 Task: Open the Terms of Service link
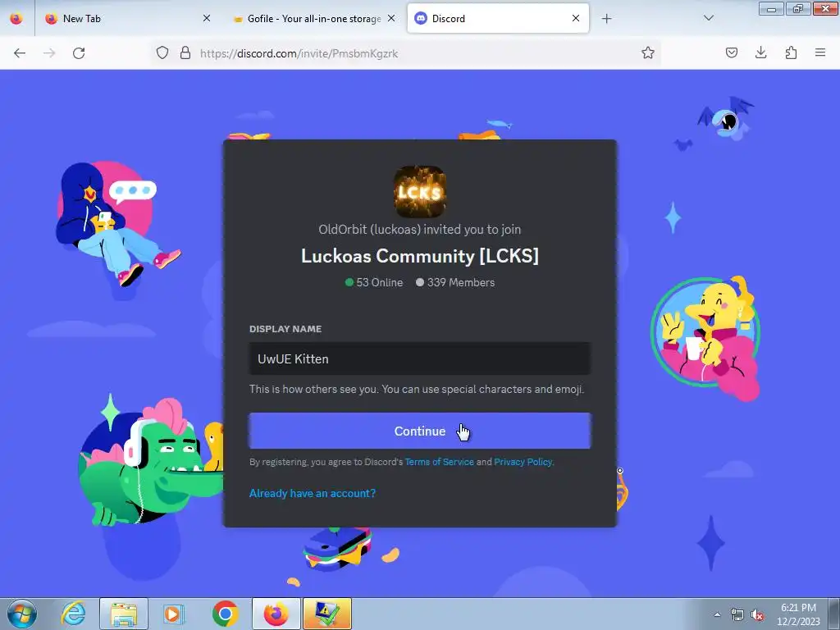[x=440, y=462]
